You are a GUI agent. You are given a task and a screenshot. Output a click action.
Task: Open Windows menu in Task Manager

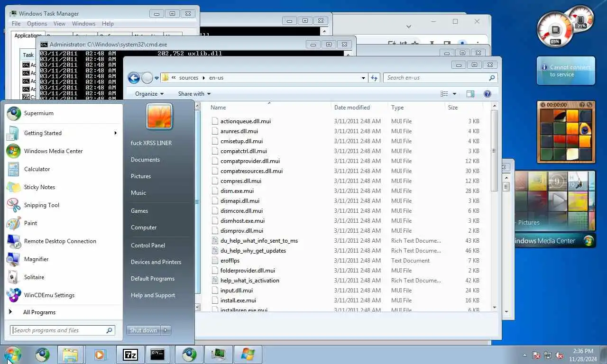click(x=84, y=24)
